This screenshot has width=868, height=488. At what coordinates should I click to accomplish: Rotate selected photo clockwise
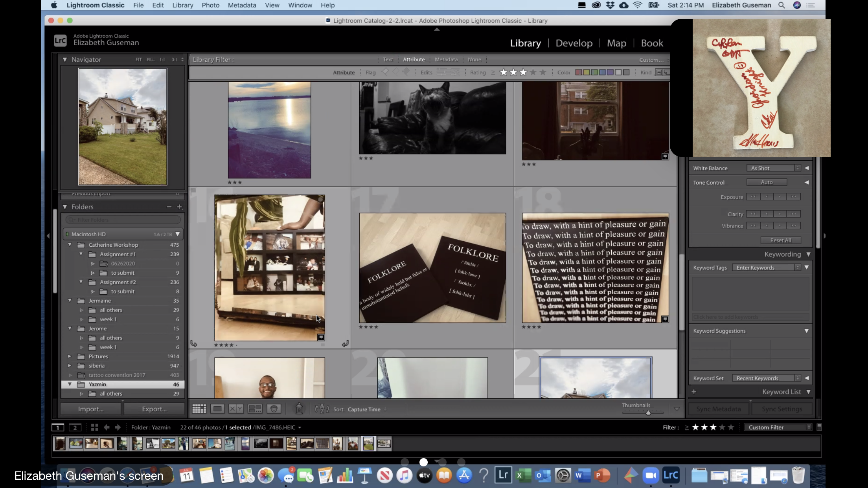coord(345,344)
